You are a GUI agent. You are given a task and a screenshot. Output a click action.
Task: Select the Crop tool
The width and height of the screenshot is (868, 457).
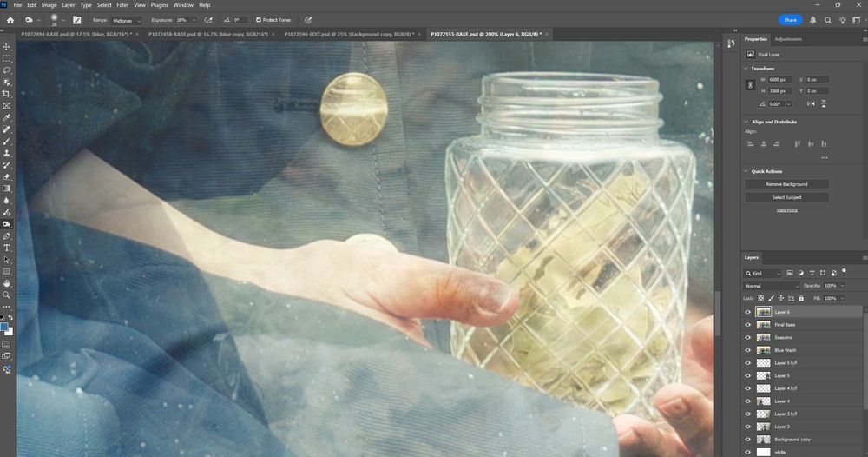point(7,94)
